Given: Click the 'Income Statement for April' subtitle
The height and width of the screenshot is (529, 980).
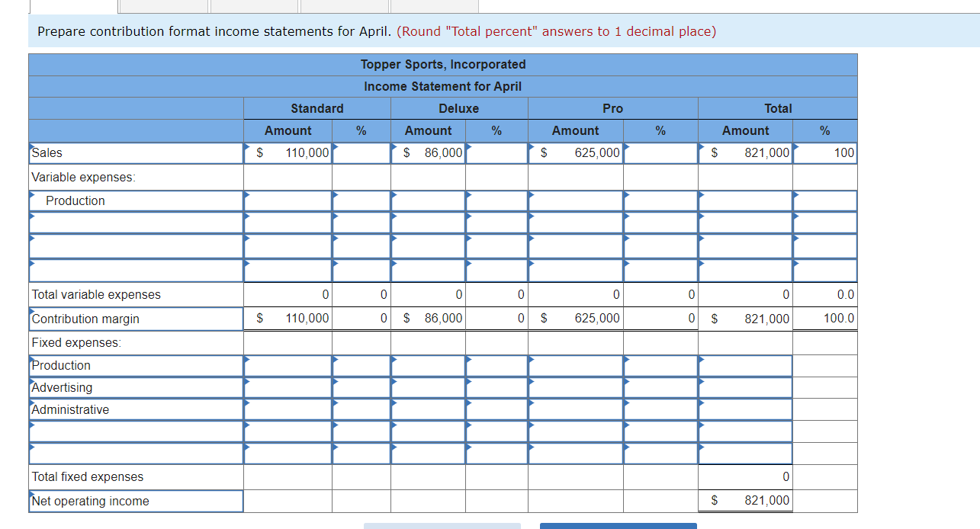Looking at the screenshot, I should 443,86.
